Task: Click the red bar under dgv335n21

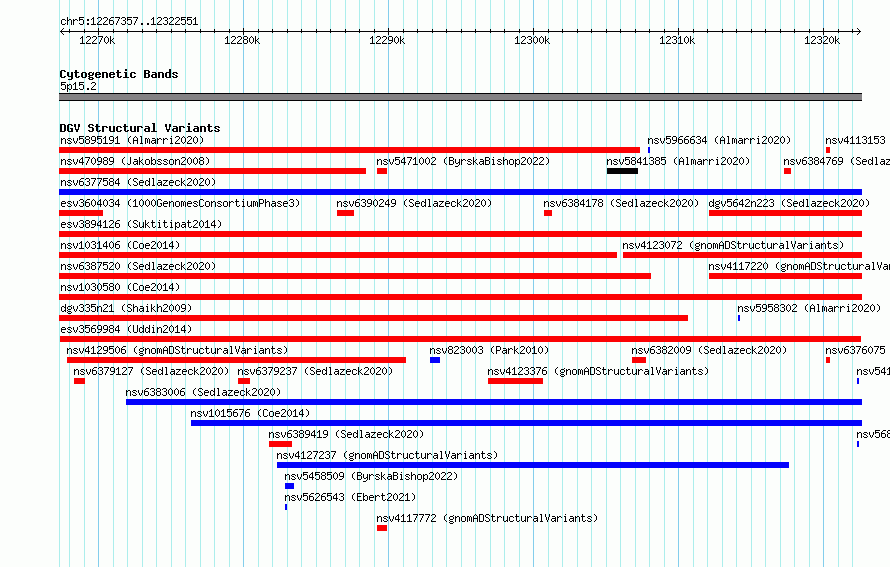Action: click(x=373, y=318)
